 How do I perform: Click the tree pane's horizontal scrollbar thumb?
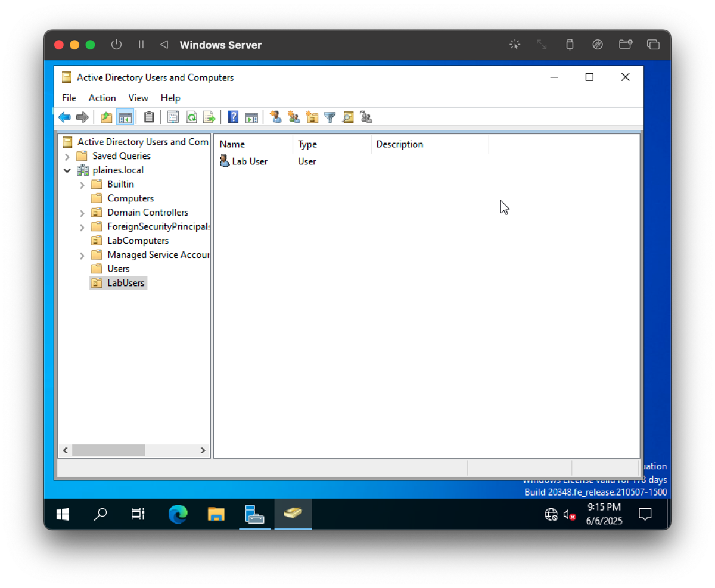click(x=108, y=450)
